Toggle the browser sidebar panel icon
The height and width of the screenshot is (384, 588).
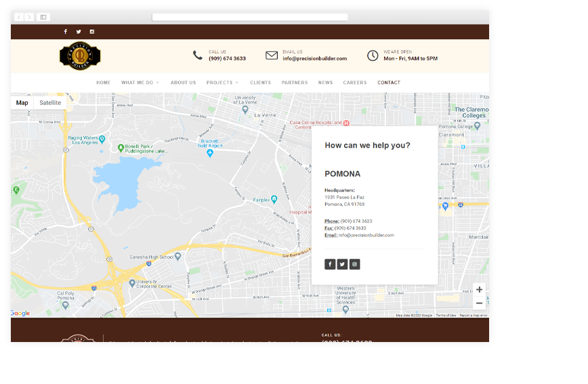[x=43, y=17]
